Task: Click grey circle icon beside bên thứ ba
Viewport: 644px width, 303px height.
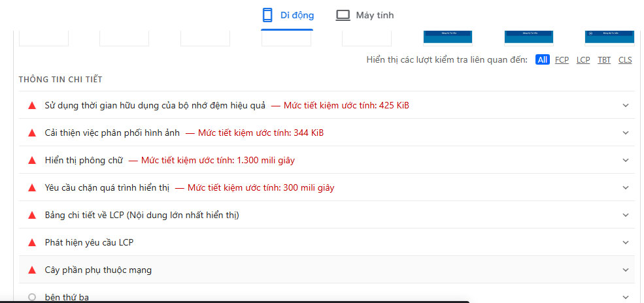Action: click(32, 297)
